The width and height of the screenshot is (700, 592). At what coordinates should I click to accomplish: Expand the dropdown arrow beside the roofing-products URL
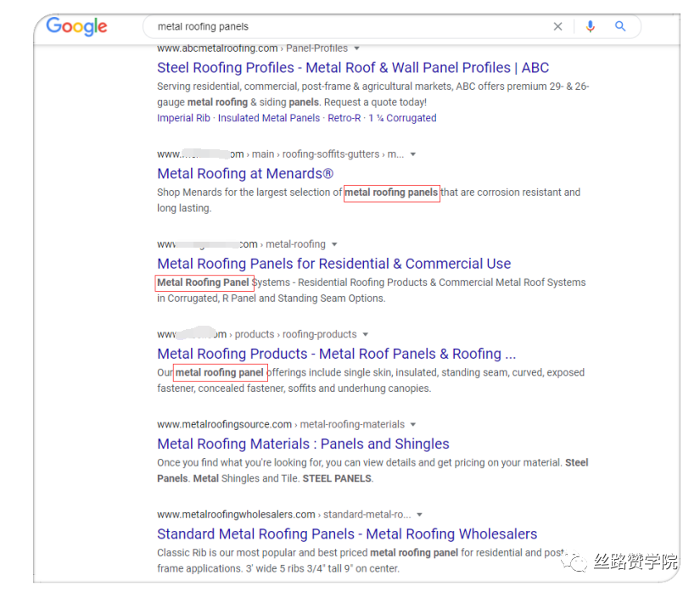click(366, 334)
